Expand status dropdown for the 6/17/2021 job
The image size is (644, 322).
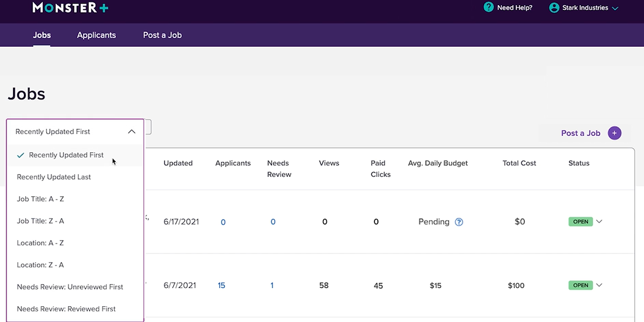(599, 222)
